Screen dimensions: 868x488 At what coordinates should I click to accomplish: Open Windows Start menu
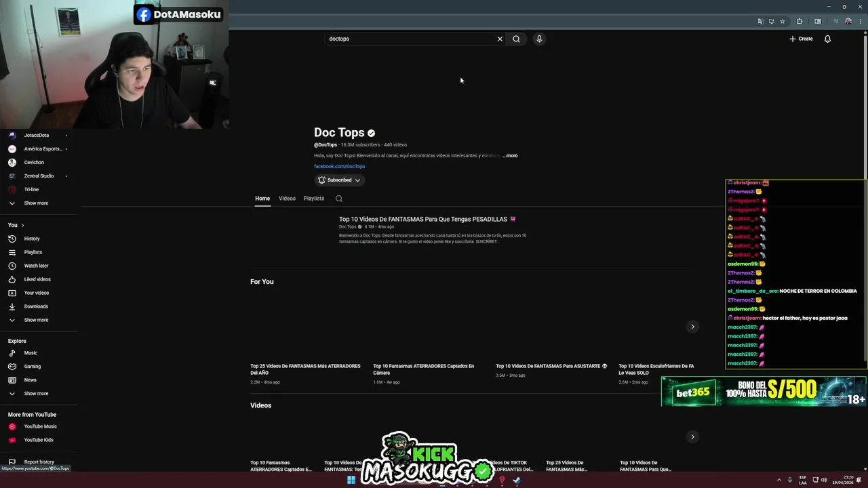click(351, 480)
